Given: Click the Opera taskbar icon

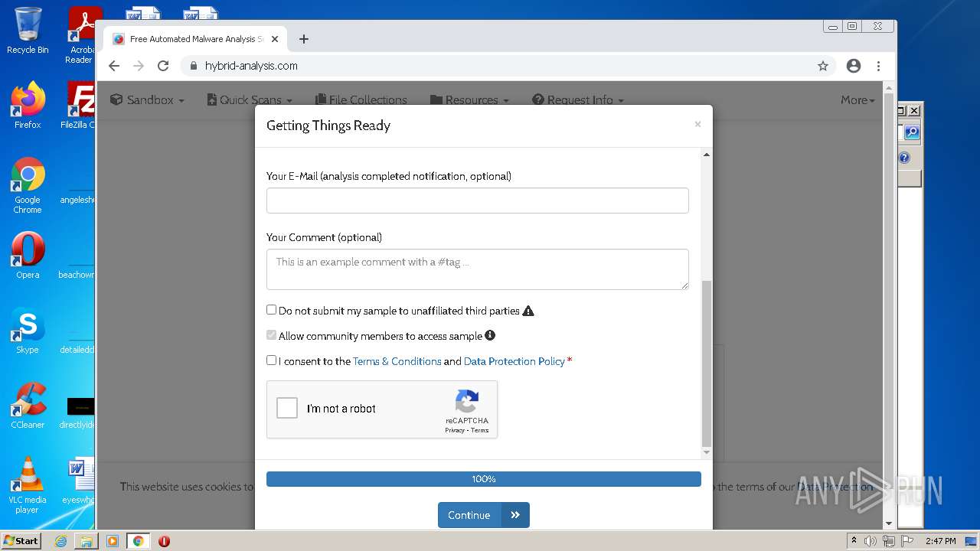Looking at the screenshot, I should [164, 541].
